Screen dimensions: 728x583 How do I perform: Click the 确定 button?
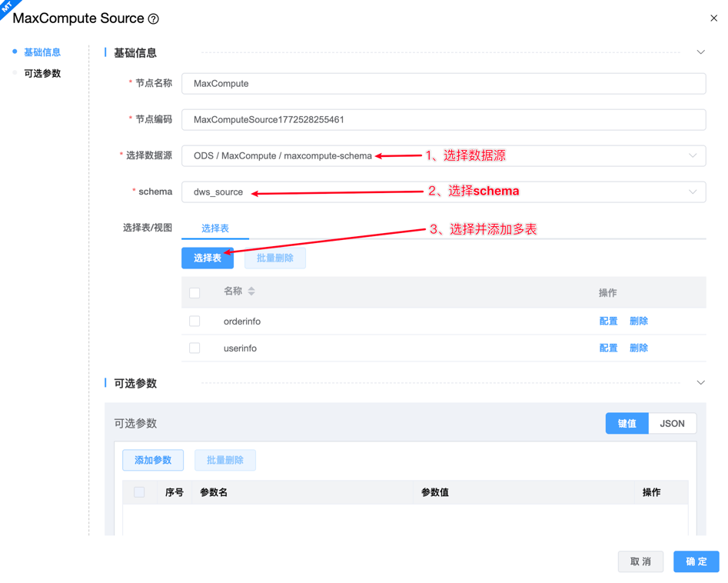696,561
